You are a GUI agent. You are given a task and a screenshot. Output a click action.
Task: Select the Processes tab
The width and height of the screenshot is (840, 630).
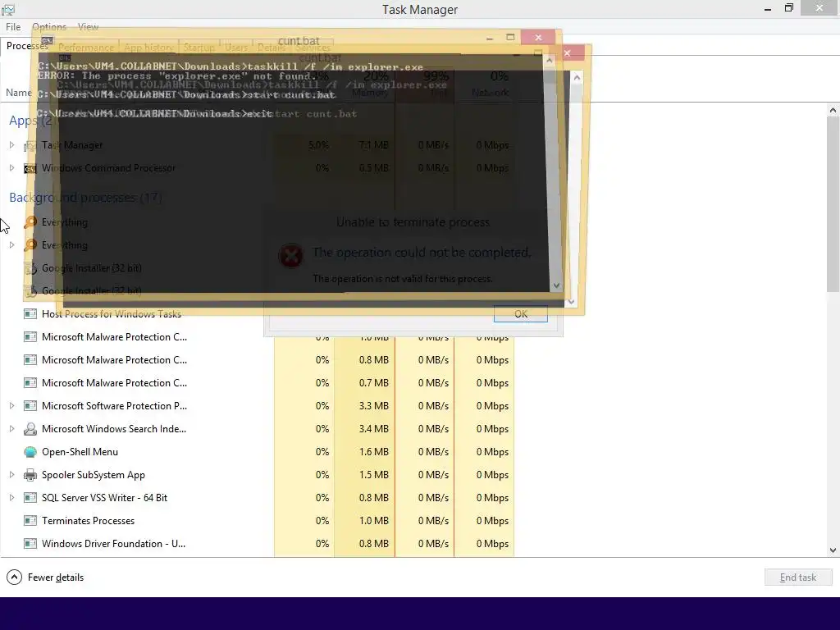(27, 46)
